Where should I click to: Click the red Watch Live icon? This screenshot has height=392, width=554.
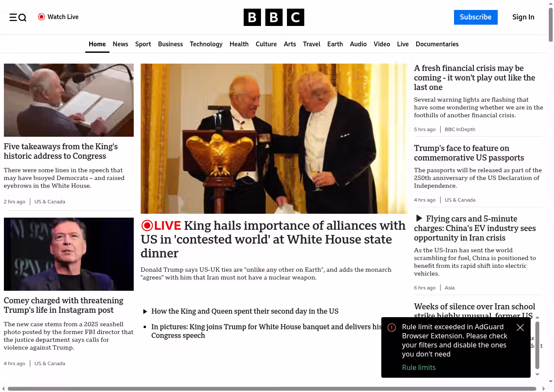coord(42,17)
